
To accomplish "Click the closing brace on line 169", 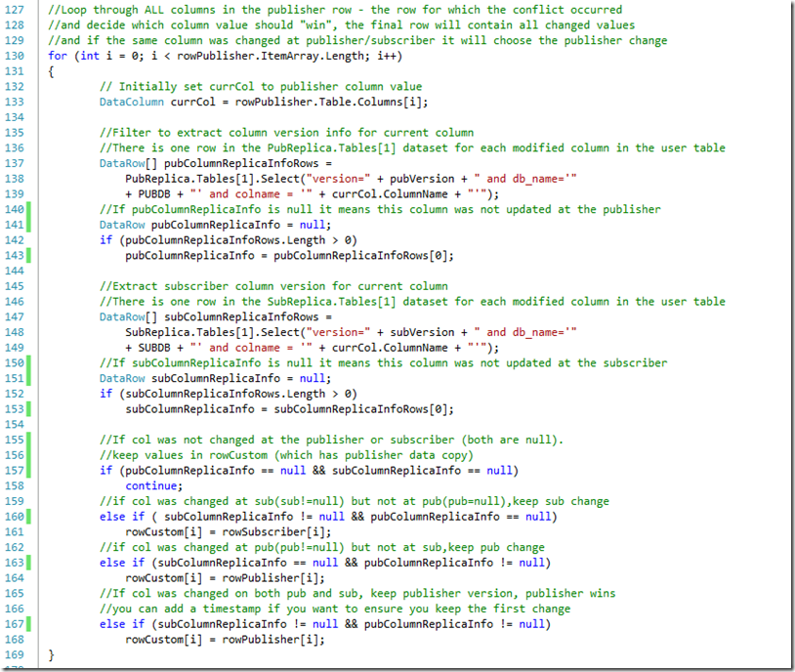I will pos(51,655).
